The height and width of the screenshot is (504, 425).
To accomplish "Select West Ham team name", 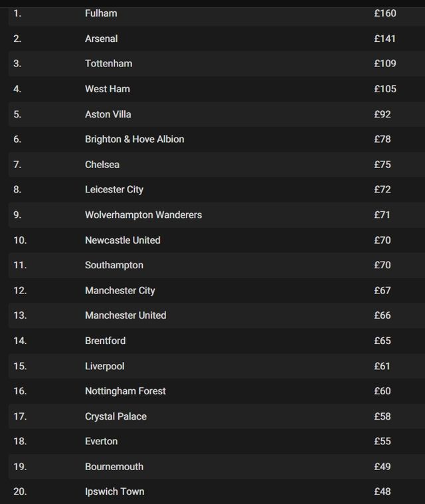I will (x=107, y=89).
